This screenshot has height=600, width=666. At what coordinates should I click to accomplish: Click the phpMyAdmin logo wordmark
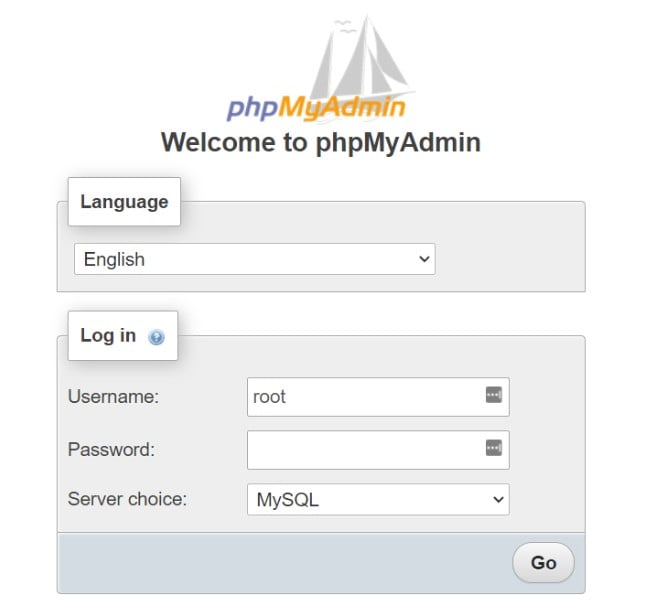tap(315, 106)
